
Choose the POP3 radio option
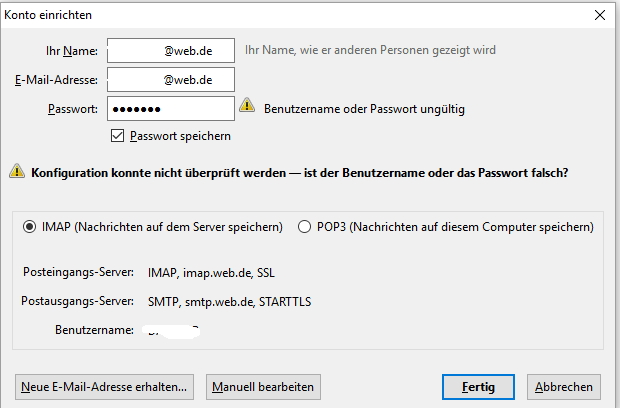click(304, 227)
